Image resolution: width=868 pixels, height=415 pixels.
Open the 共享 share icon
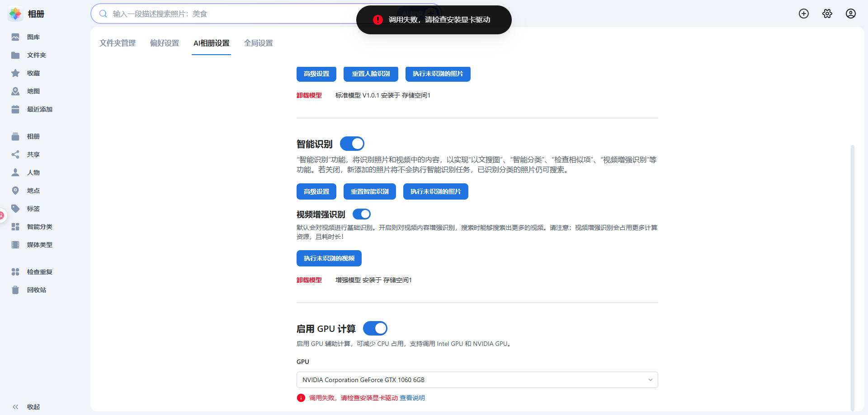pyautogui.click(x=15, y=154)
